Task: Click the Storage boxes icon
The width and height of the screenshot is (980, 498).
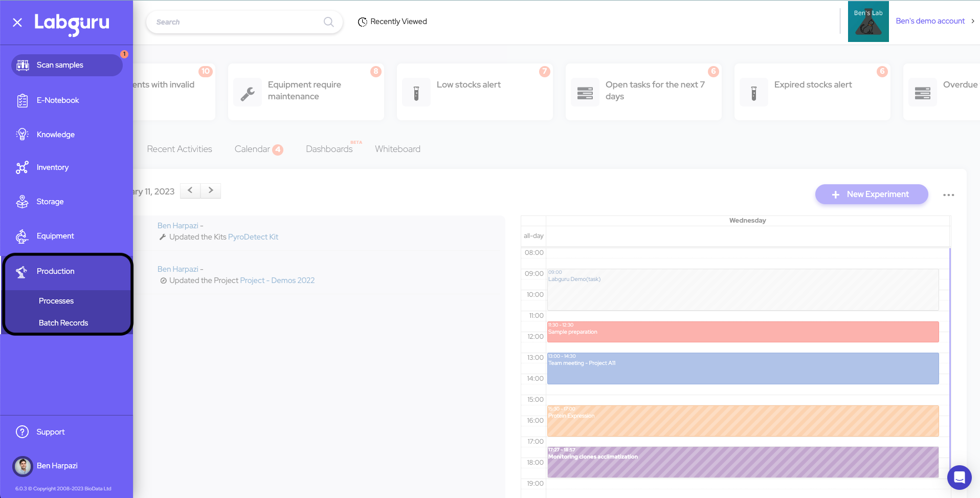Action: click(23, 202)
